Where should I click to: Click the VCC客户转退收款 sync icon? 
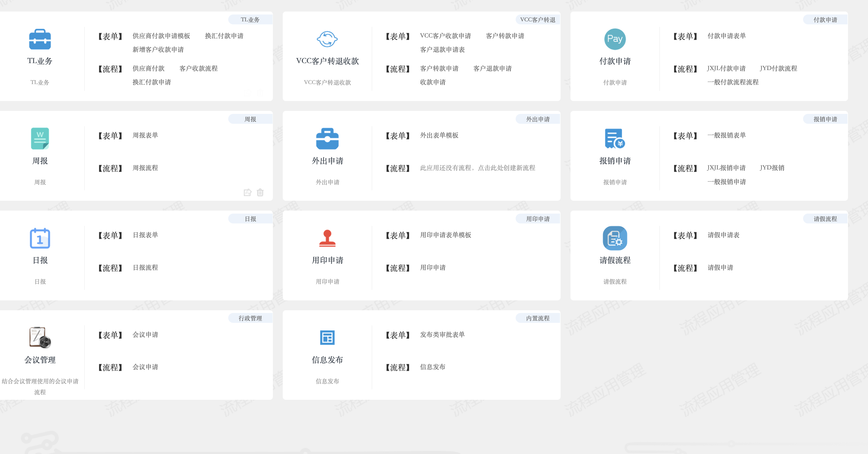pyautogui.click(x=327, y=39)
